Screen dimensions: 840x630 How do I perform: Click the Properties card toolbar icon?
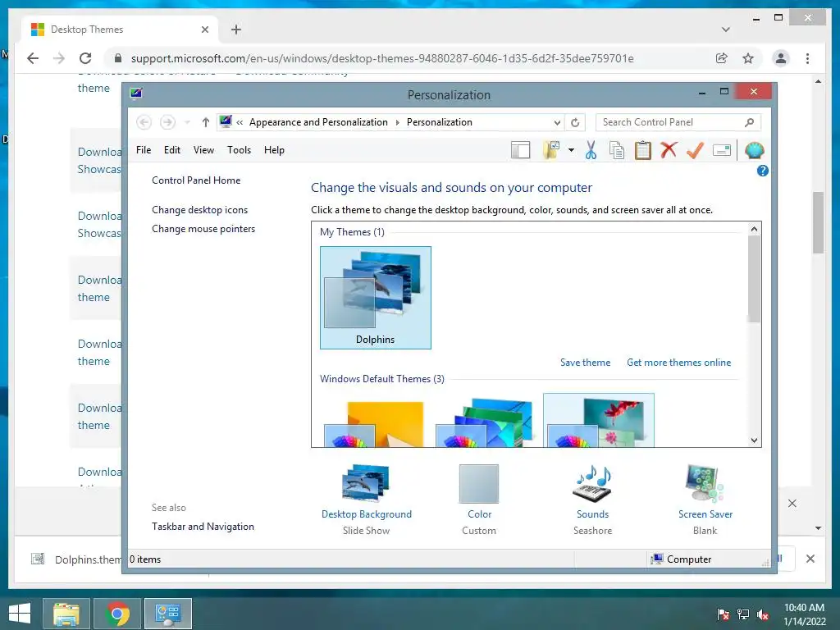[x=722, y=151]
